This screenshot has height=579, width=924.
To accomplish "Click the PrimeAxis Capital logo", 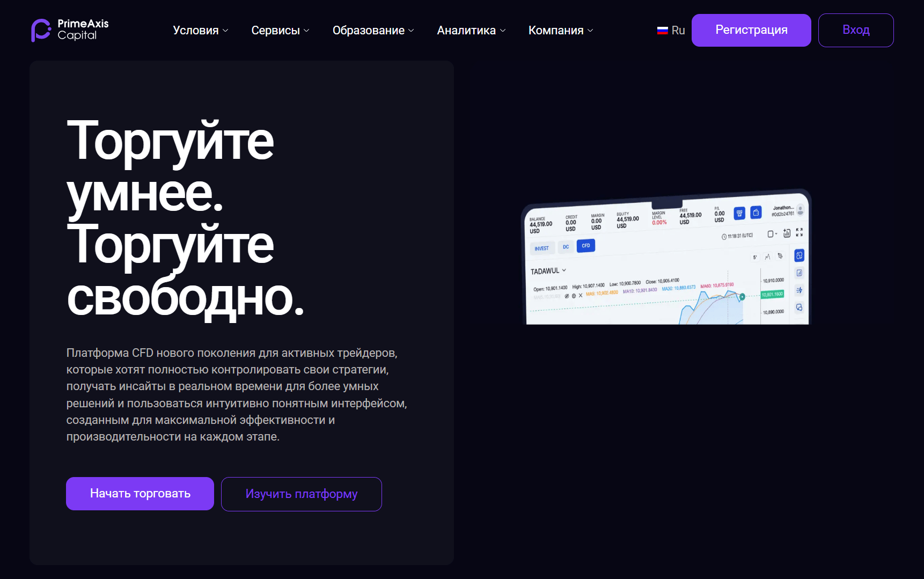I will point(70,30).
